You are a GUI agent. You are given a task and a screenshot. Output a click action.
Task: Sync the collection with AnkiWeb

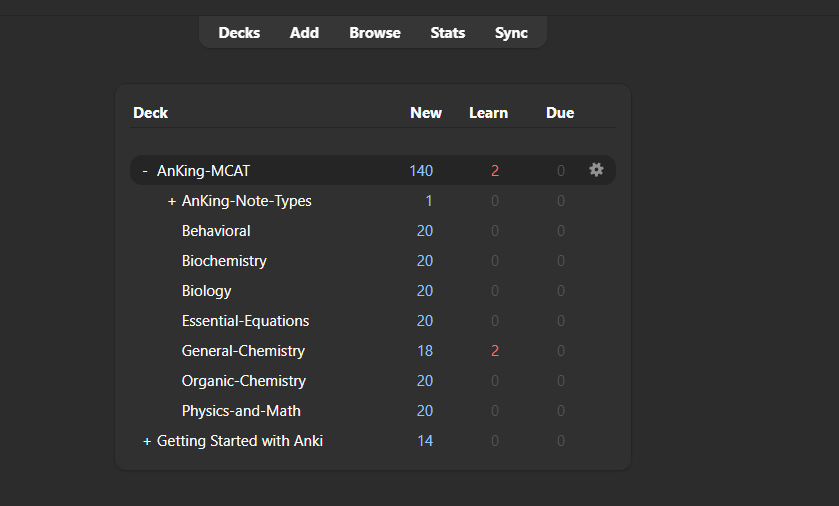coord(511,33)
